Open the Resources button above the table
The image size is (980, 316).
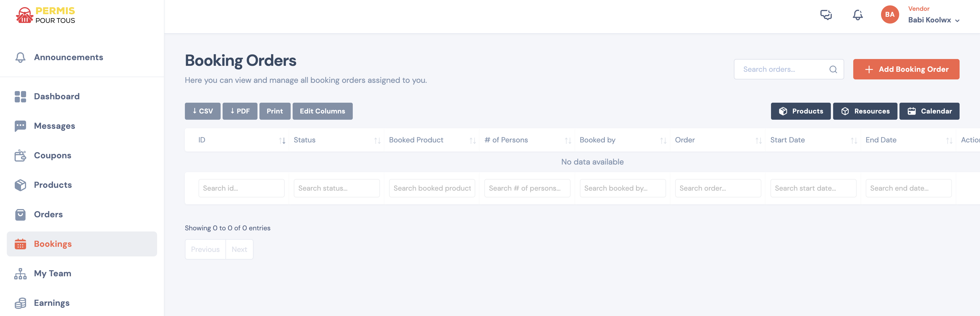tap(865, 111)
